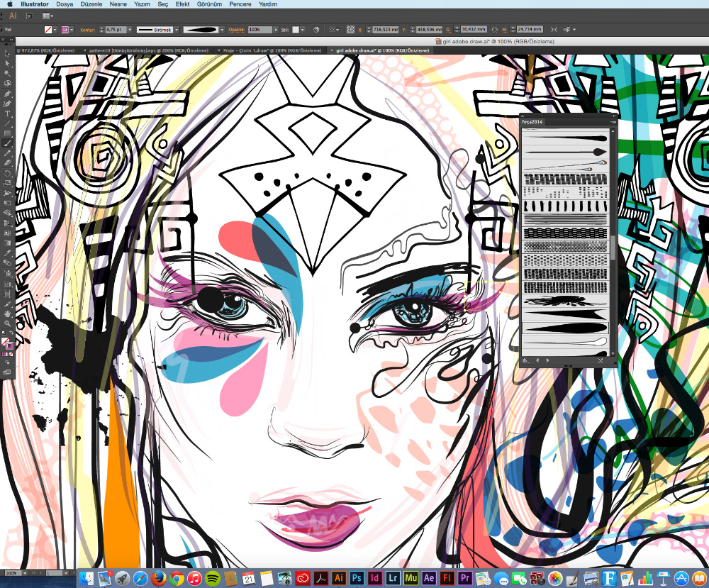This screenshot has width=709, height=588.
Task: Click the Stil style swatch
Action: (x=296, y=30)
